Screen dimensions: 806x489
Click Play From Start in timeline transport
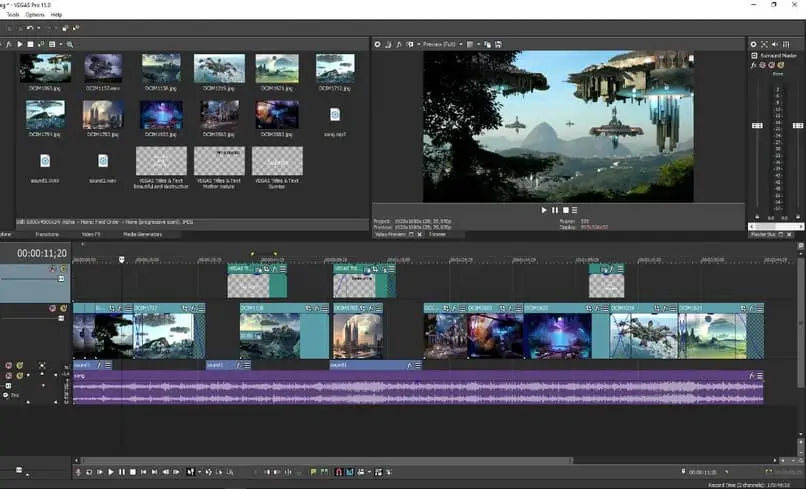point(100,472)
